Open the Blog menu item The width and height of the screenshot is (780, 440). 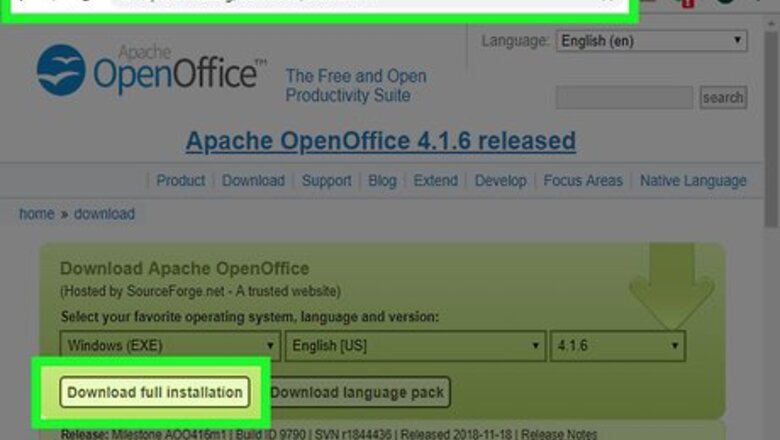tap(382, 180)
